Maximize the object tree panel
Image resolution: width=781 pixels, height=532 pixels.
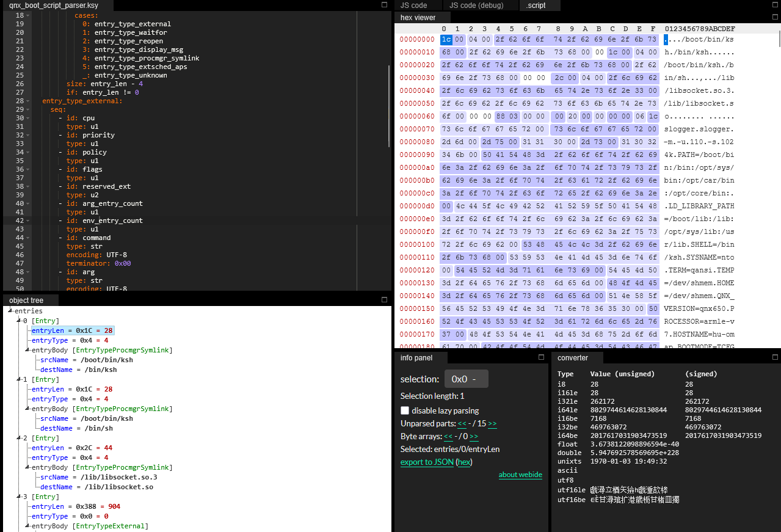coord(385,299)
